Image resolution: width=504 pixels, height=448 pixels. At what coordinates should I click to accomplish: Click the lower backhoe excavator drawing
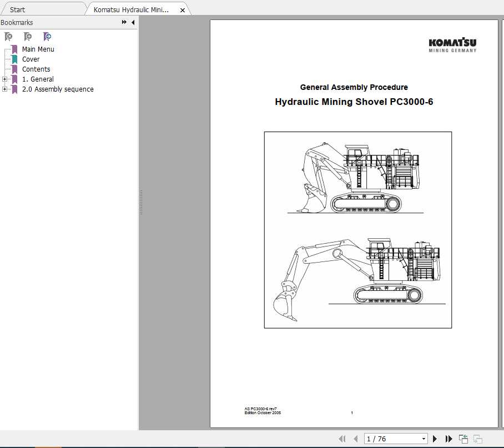tap(359, 280)
